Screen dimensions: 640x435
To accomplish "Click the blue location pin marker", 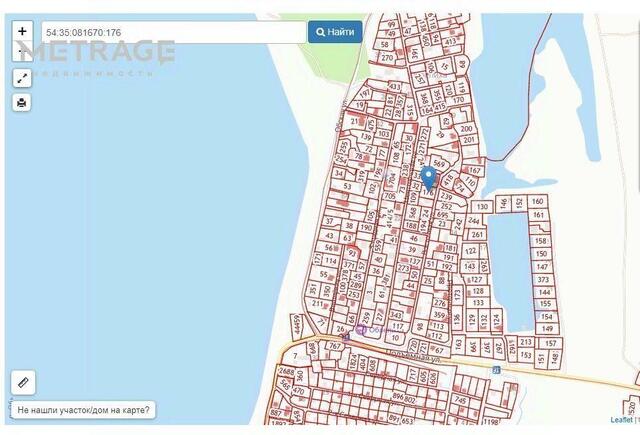I will 428,178.
